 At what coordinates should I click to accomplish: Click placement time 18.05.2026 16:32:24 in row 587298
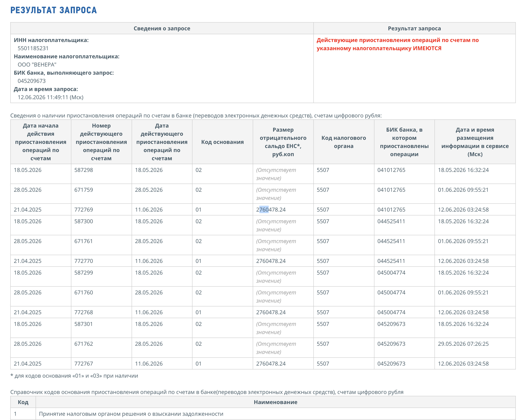click(x=463, y=170)
